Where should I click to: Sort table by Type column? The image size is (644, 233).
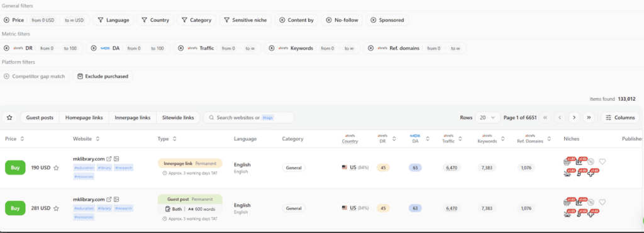point(174,139)
